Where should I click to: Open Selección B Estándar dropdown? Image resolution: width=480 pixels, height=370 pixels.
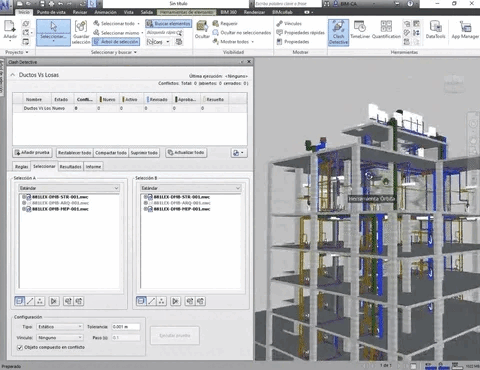pos(191,188)
